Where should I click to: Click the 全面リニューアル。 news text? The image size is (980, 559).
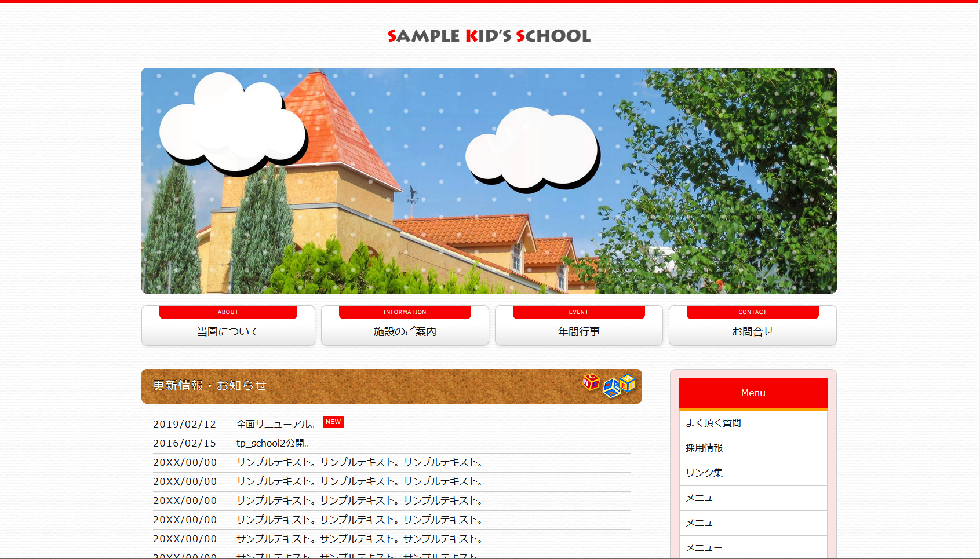pos(276,424)
